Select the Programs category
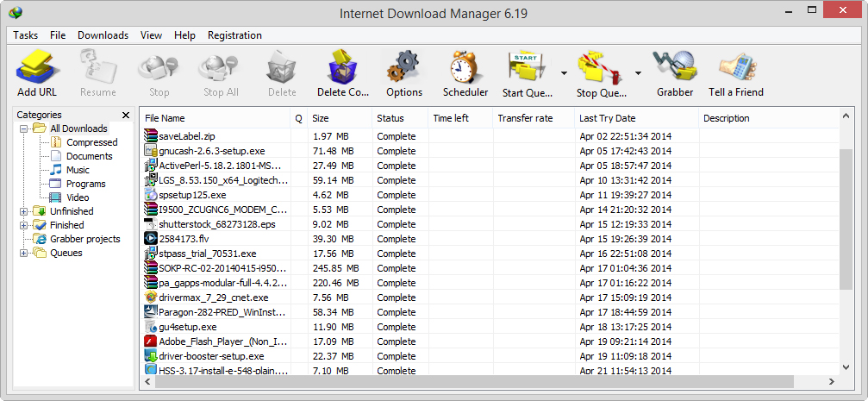Viewport: 868px width, 401px height. [x=86, y=184]
